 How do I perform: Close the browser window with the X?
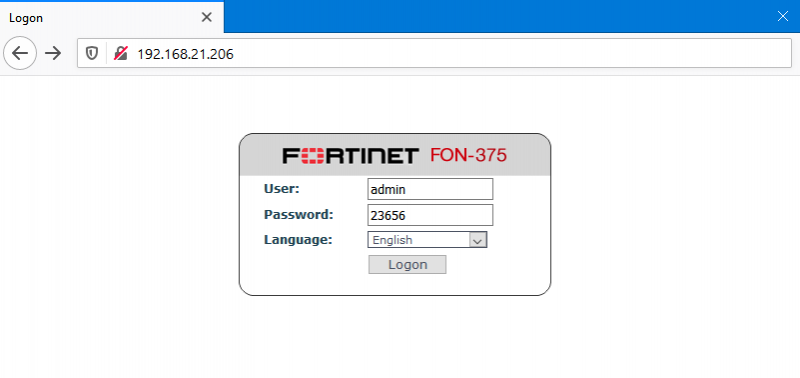click(783, 16)
